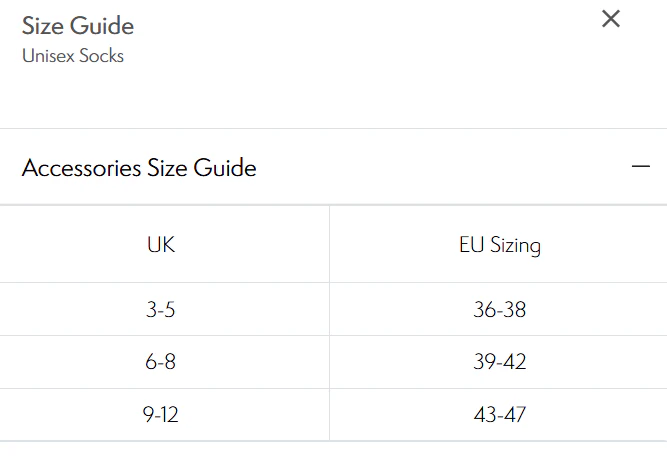667x463 pixels.
Task: Click the Accessories Size Guide heading
Action: pyautogui.click(x=139, y=168)
